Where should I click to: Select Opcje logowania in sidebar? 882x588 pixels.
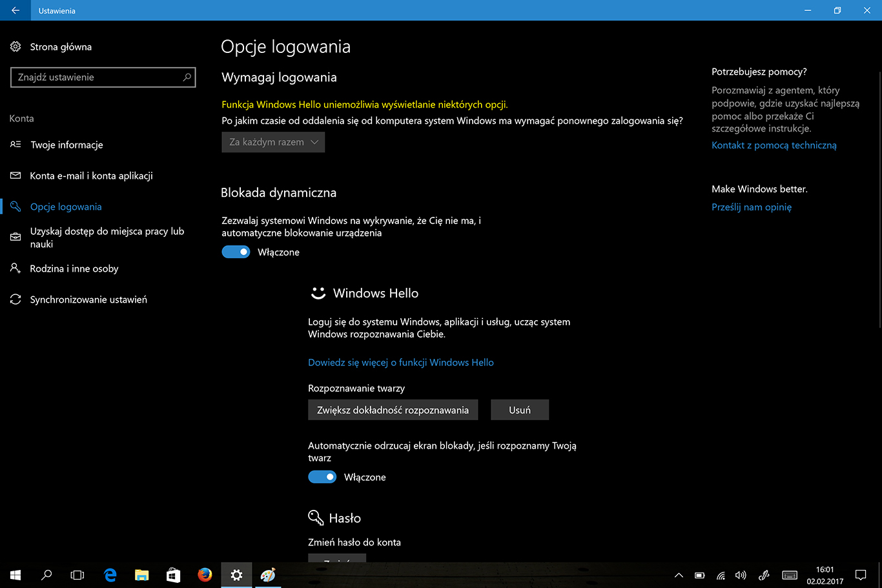[x=66, y=207]
